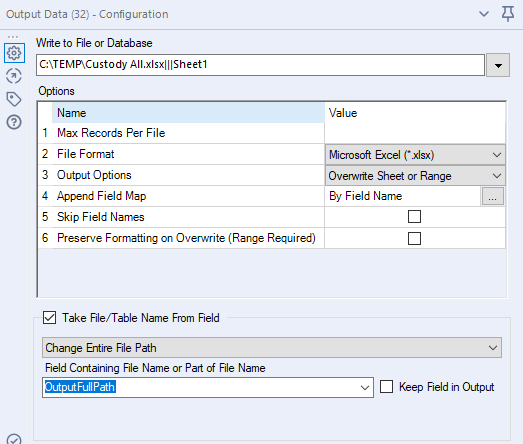This screenshot has height=444, width=523.
Task: Click the Output Options row label
Action: [94, 175]
